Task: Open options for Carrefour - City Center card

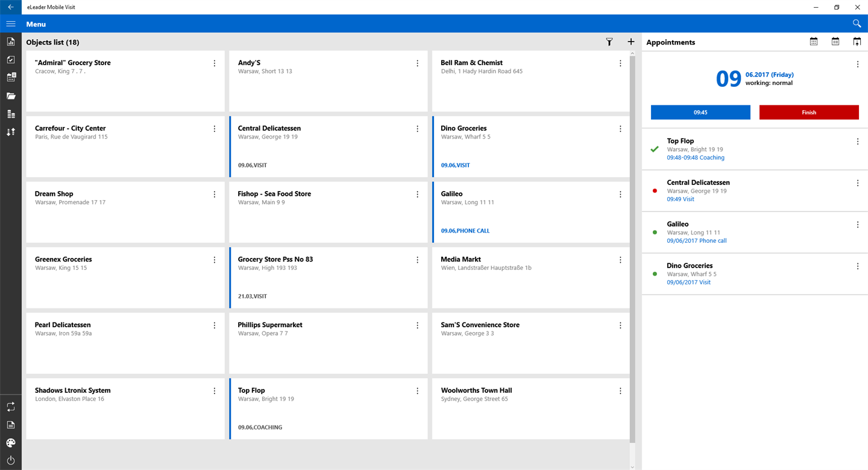Action: (215, 129)
